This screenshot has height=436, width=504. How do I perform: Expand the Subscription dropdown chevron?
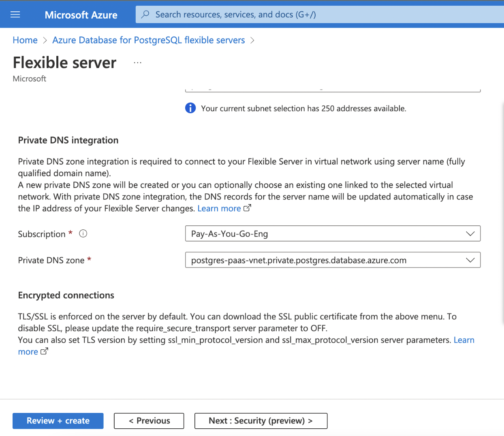[470, 234]
